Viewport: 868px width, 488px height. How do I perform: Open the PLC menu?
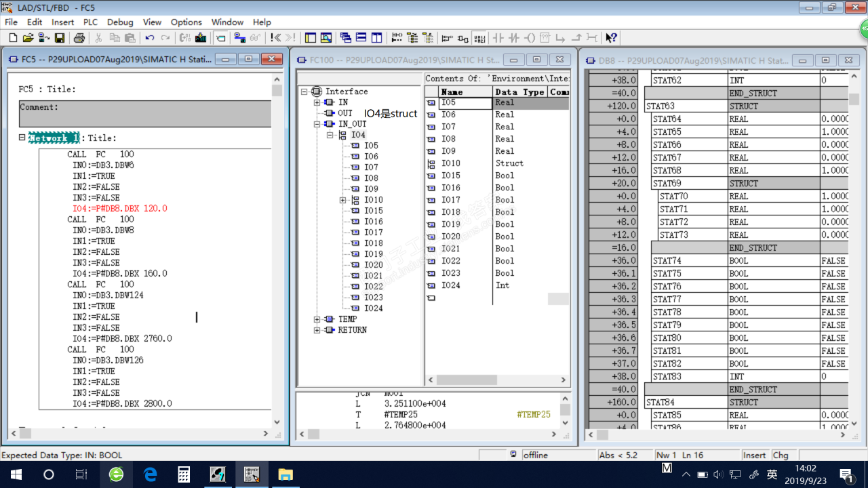coord(90,22)
